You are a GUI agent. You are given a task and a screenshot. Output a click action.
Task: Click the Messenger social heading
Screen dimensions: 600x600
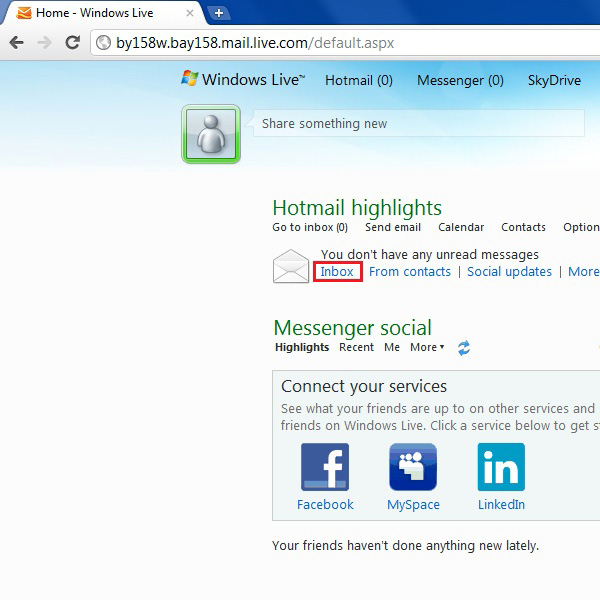coord(352,328)
